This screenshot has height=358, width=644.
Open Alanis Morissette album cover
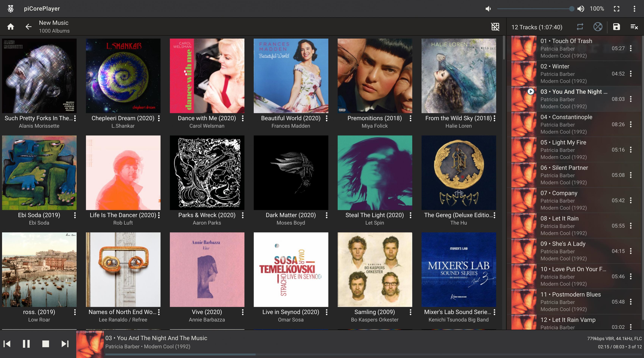[x=39, y=76]
